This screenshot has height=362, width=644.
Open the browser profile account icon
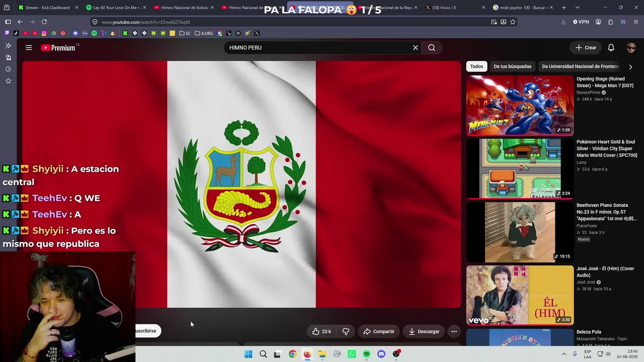598,22
